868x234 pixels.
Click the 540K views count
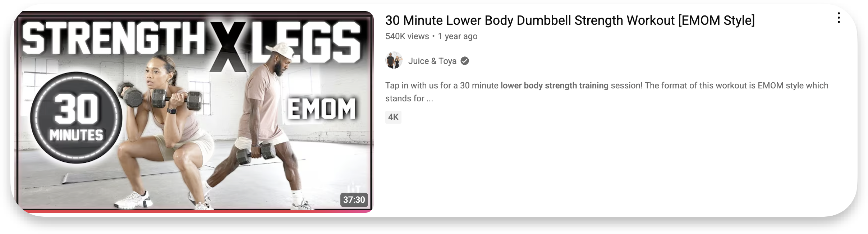407,36
